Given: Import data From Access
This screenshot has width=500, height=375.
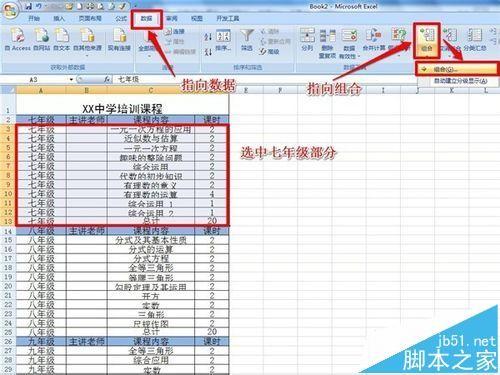Looking at the screenshot, I should tap(18, 40).
